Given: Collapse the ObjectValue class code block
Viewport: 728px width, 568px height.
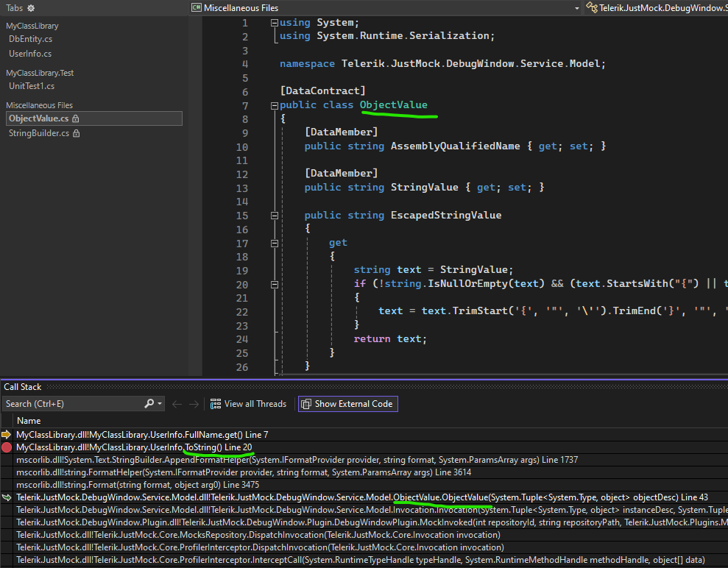Looking at the screenshot, I should point(275,105).
